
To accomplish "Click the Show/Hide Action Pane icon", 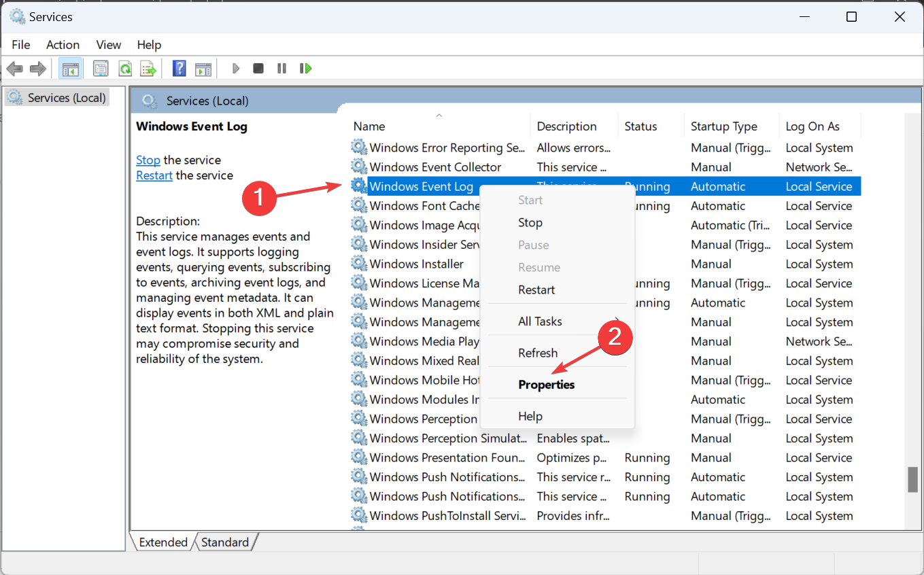I will pyautogui.click(x=203, y=69).
